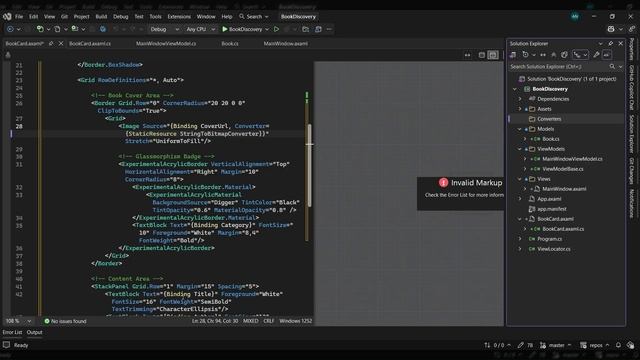This screenshot has width=640, height=360.
Task: Open the Debug configuration dropdown
Action: (x=164, y=29)
